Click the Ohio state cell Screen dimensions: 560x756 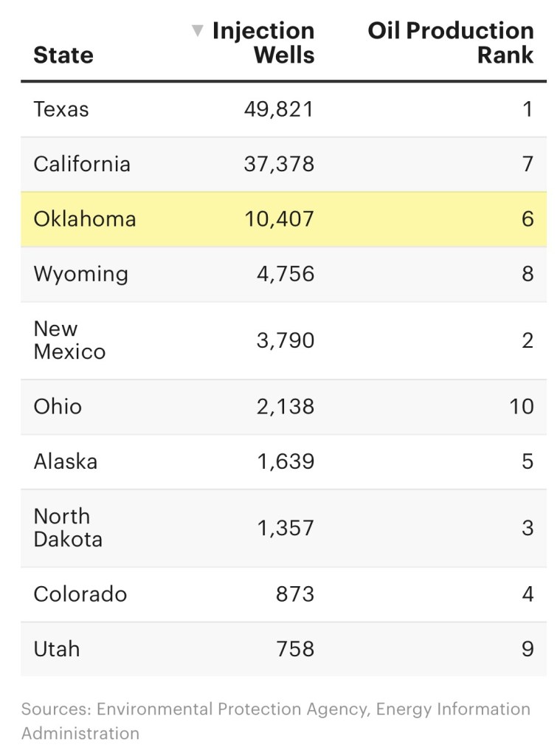tap(58, 407)
